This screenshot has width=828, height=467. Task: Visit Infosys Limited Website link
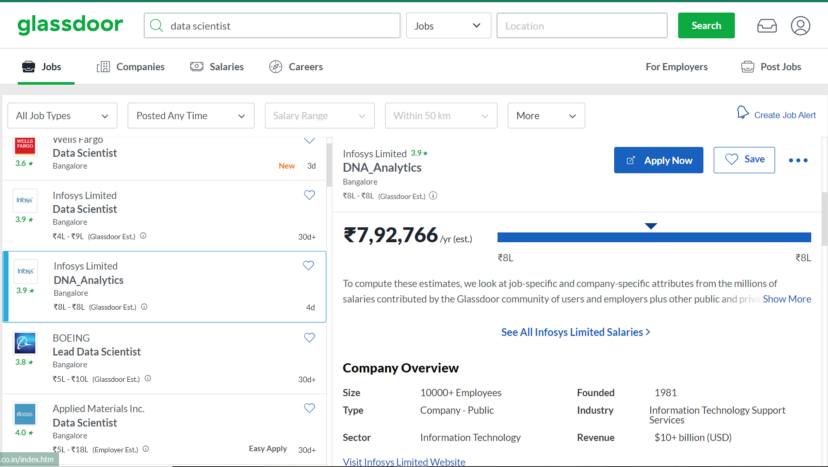coord(404,462)
